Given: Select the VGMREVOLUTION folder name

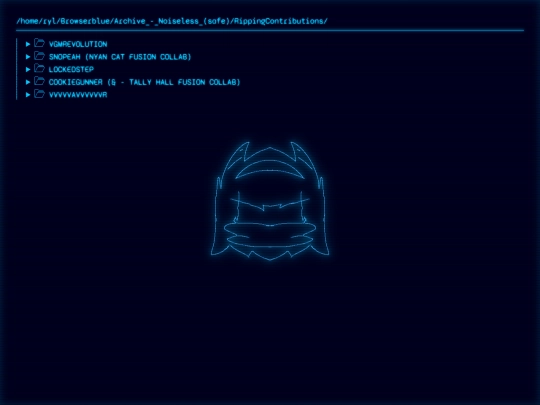Looking at the screenshot, I should 78,44.
